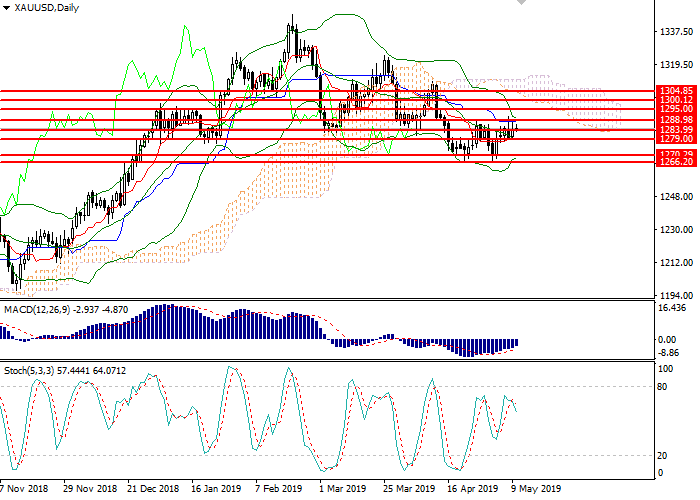Select the 1283.99 price level label
700x500 pixels.
coord(672,129)
